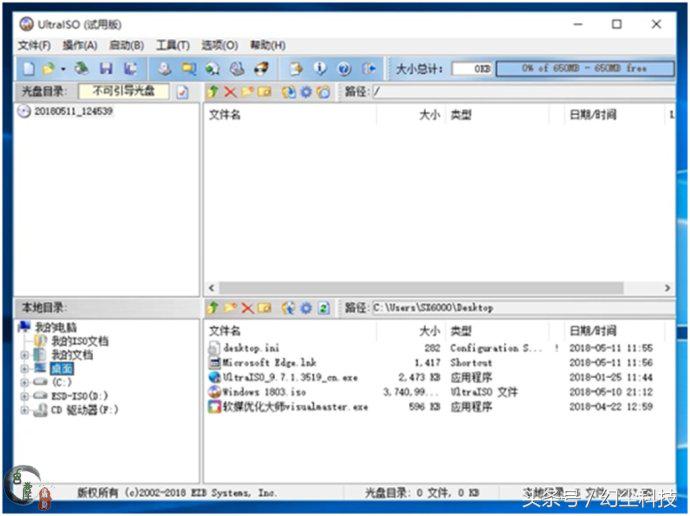Click the local path field C:\Users\SX6000\Desktop
690x516 pixels.
(x=523, y=307)
